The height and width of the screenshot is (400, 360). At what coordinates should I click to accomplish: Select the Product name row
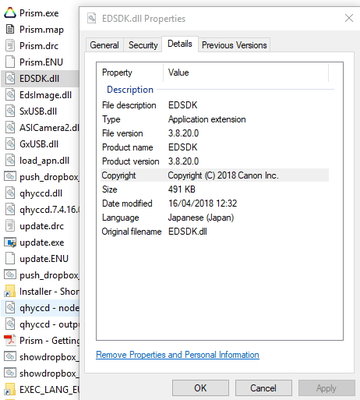pos(215,147)
